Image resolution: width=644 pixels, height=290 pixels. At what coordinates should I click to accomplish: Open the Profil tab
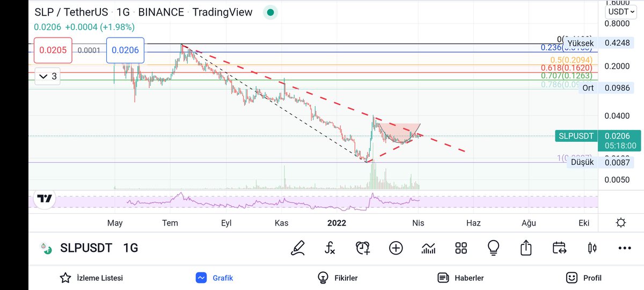(x=584, y=278)
